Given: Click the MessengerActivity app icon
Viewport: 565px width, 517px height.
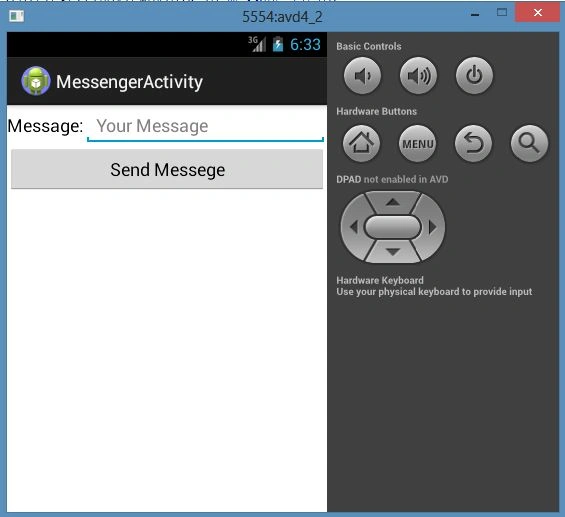Looking at the screenshot, I should [x=35, y=81].
